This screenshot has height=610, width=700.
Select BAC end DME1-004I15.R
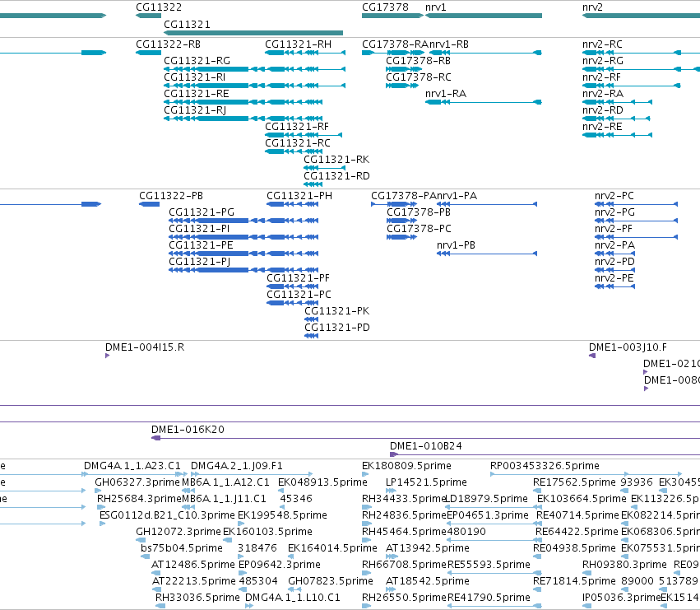107,356
